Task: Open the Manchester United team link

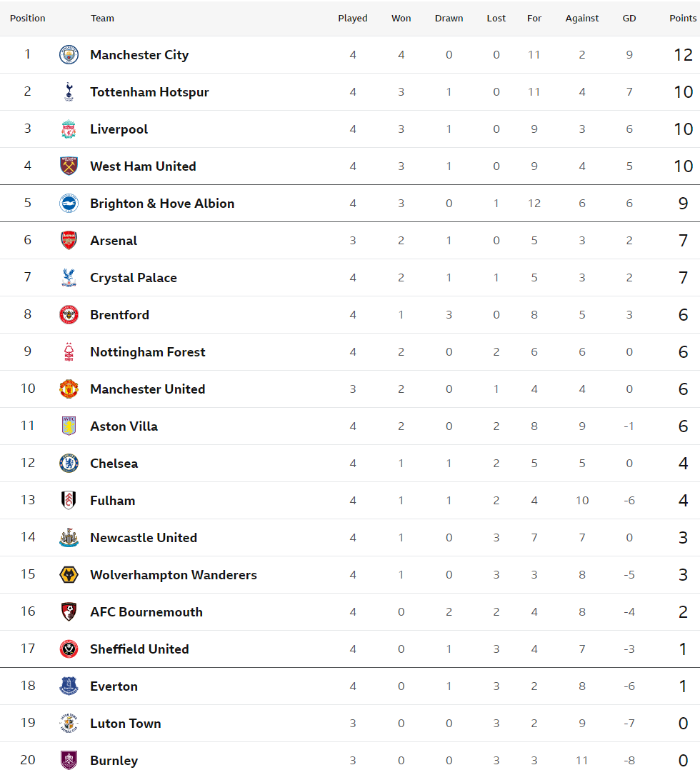Action: click(x=148, y=389)
